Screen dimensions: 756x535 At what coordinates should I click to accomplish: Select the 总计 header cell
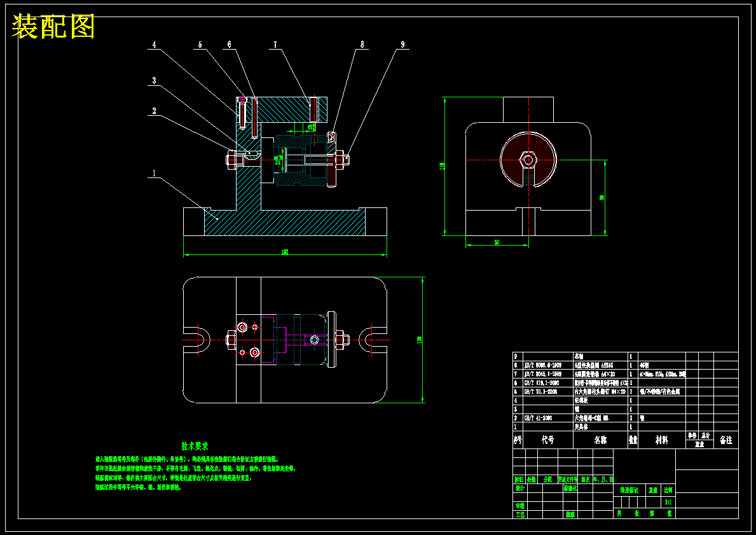pyautogui.click(x=706, y=436)
